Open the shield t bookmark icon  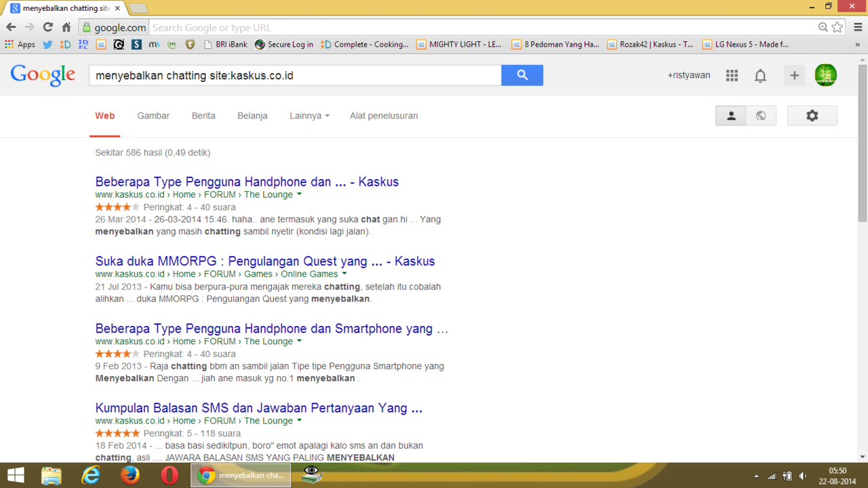(x=190, y=44)
